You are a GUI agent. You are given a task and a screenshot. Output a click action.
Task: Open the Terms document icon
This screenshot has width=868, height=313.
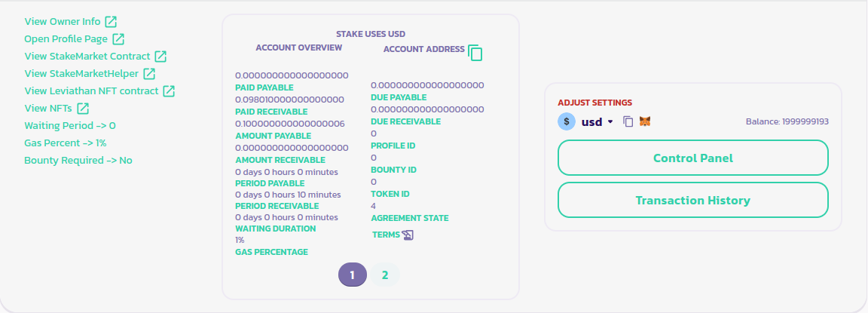(x=408, y=235)
